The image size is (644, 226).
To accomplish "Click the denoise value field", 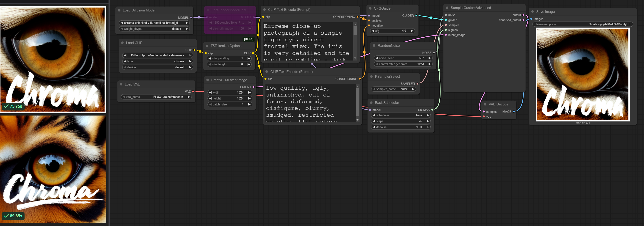I will click(x=401, y=127).
